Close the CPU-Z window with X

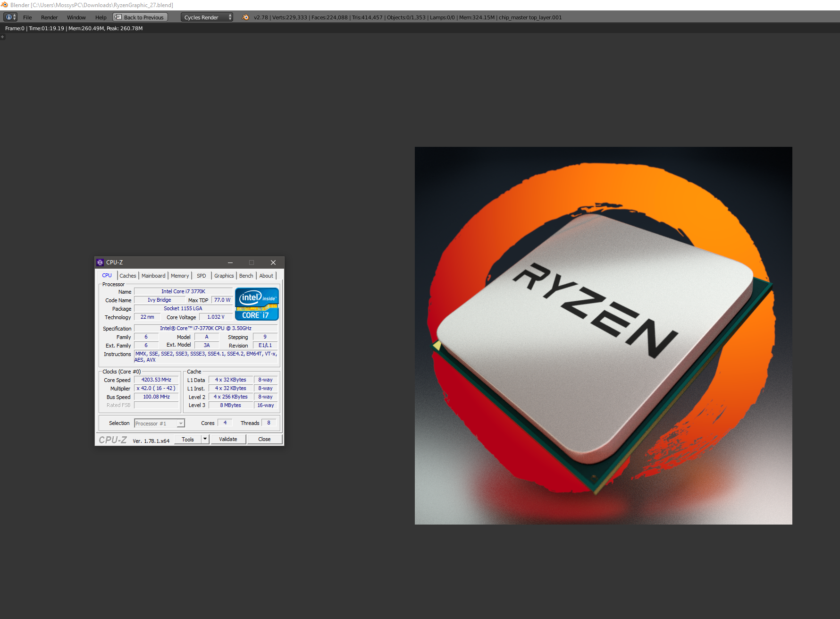click(x=273, y=263)
